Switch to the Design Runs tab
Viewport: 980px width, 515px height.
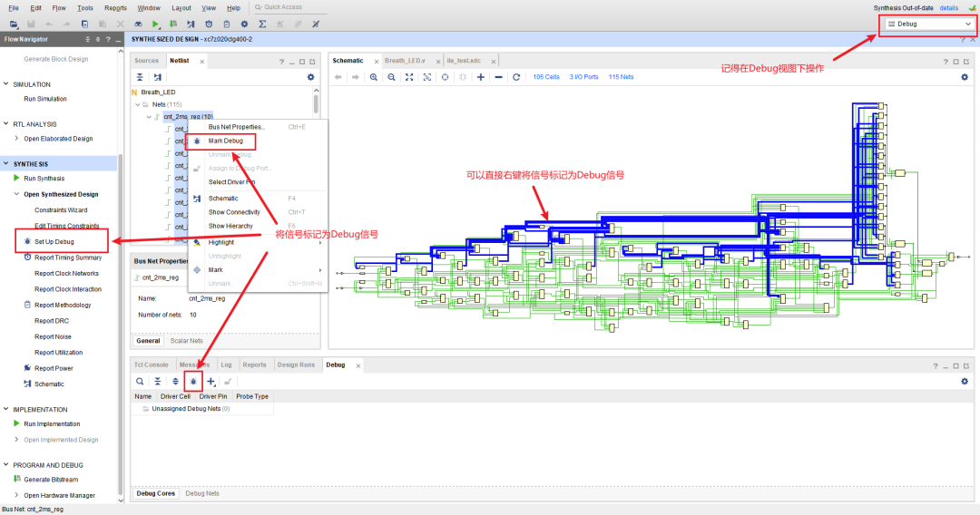pos(296,364)
